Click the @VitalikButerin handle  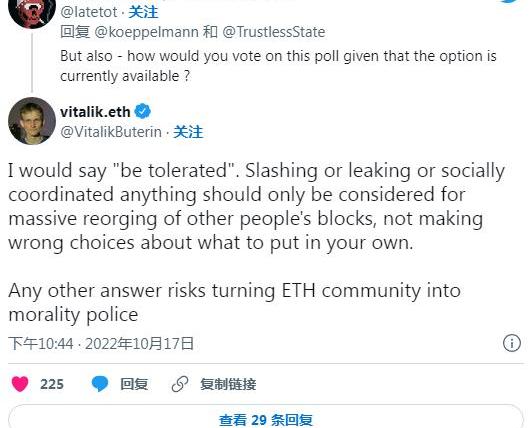pos(111,132)
